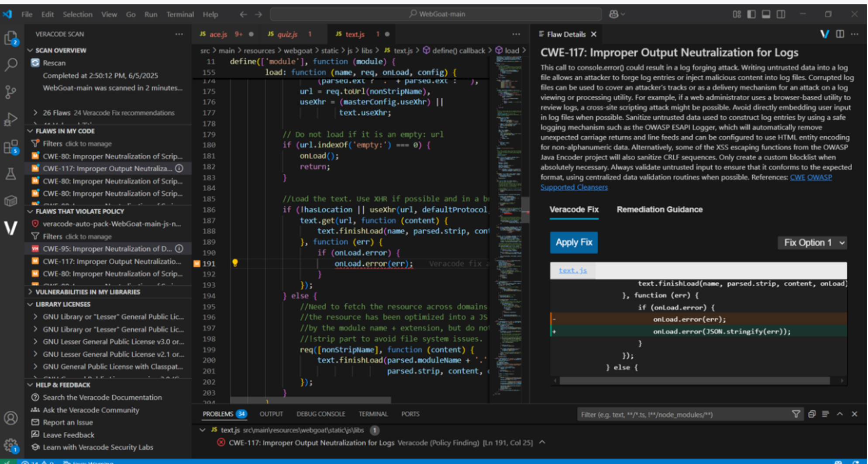Screen dimensions: 868x464
Task: Switch to Remediation Guidance tab
Action: 659,209
